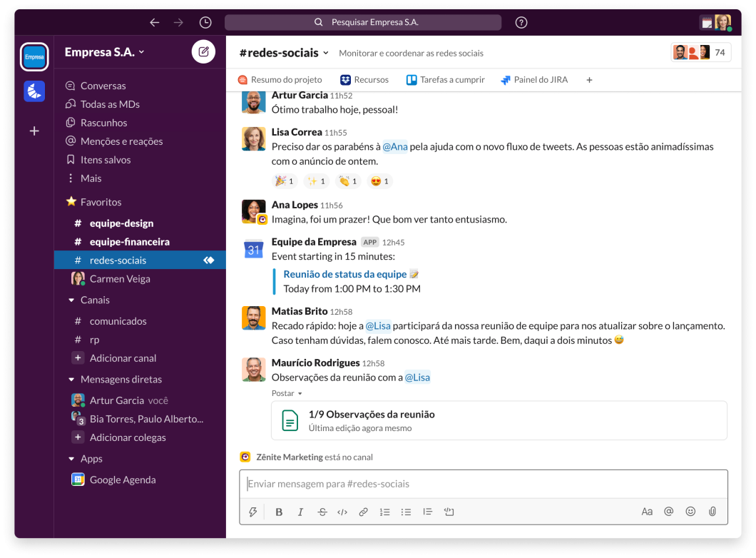756x558 pixels.
Task: Click the sparkles reaction
Action: click(316, 181)
